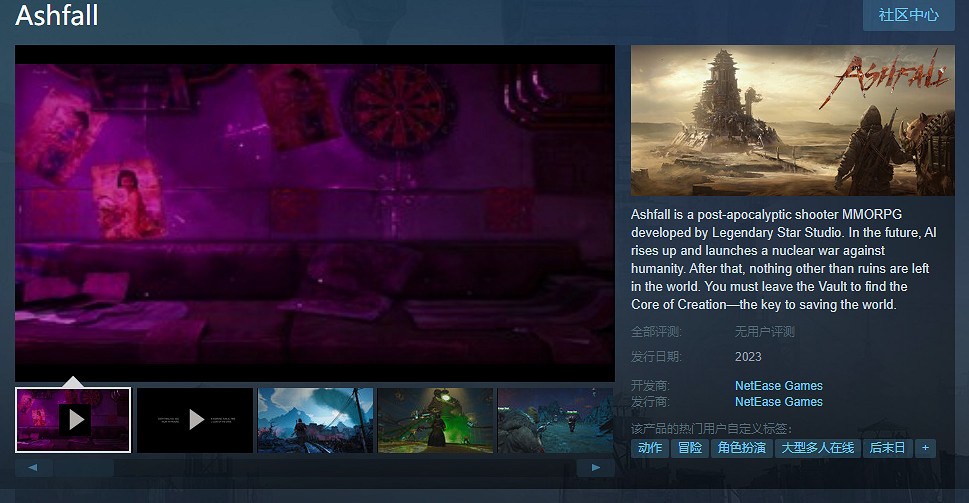Viewport: 969px width, 503px height.
Task: View the blue mountain landscape screenshot
Action: point(315,420)
